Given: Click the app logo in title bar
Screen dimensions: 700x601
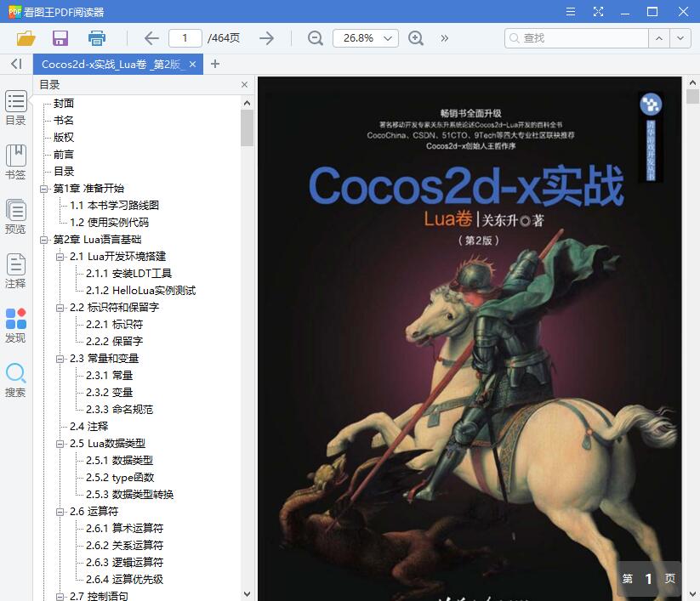Looking at the screenshot, I should pos(14,12).
